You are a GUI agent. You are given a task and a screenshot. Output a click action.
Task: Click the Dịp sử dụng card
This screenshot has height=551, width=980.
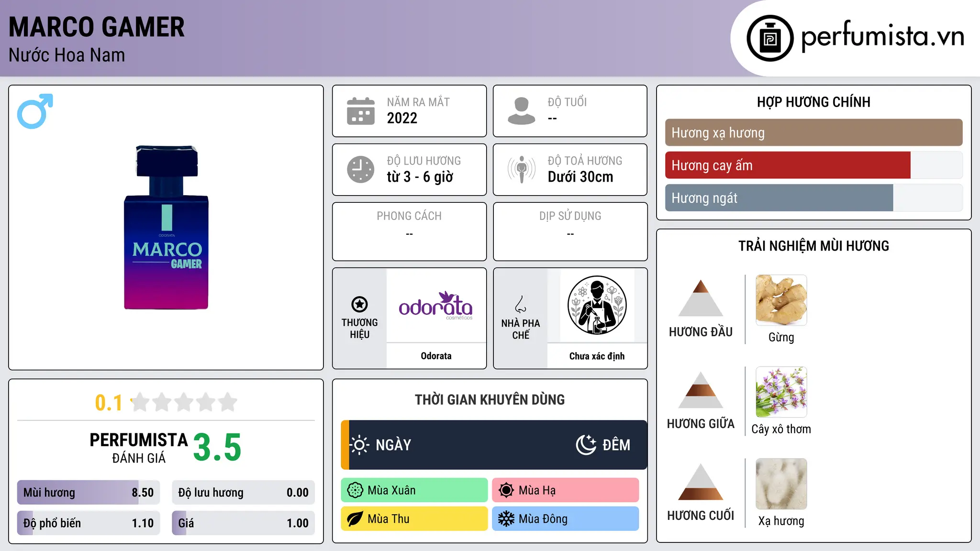(570, 231)
